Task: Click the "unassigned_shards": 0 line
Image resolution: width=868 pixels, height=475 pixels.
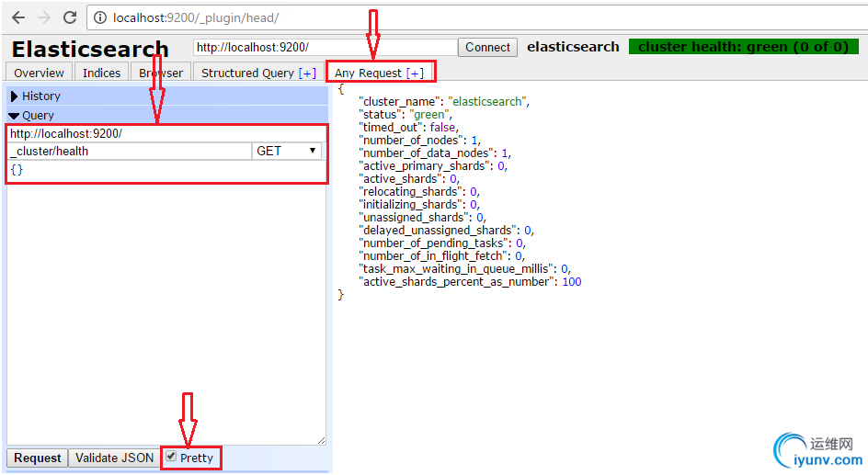Action: (x=422, y=218)
